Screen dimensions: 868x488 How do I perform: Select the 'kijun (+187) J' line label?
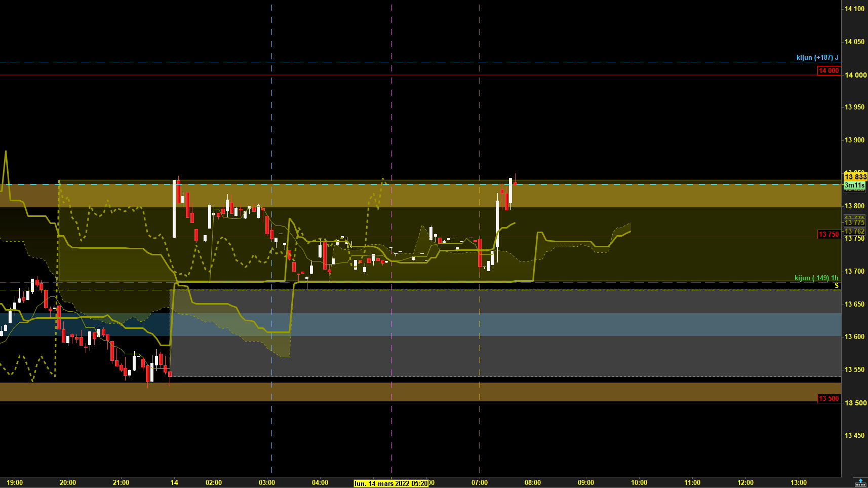tap(817, 58)
